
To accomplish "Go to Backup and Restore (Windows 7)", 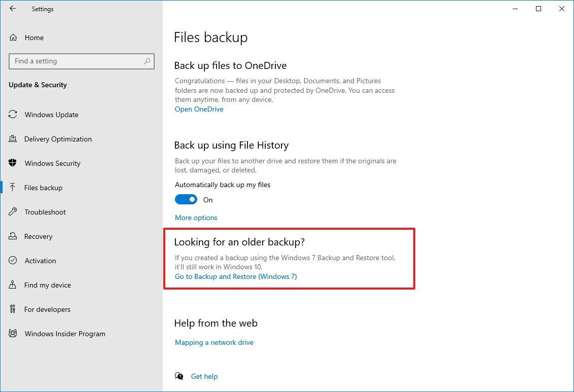I will pyautogui.click(x=236, y=276).
